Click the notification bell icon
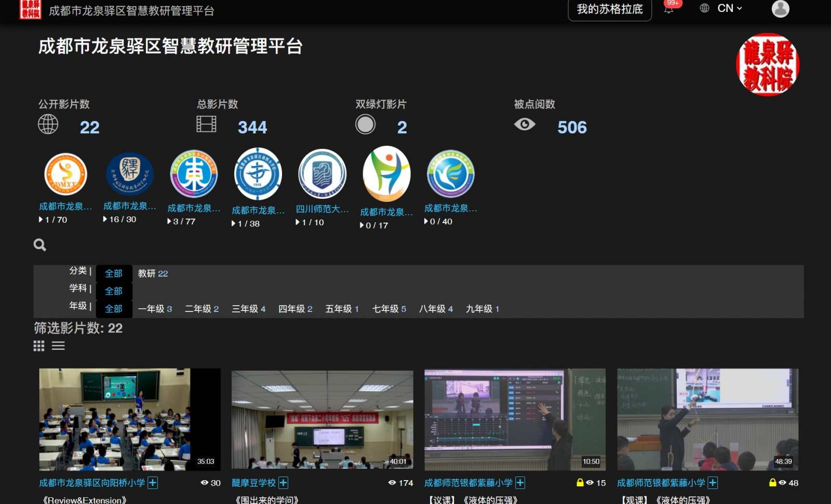 coord(668,9)
